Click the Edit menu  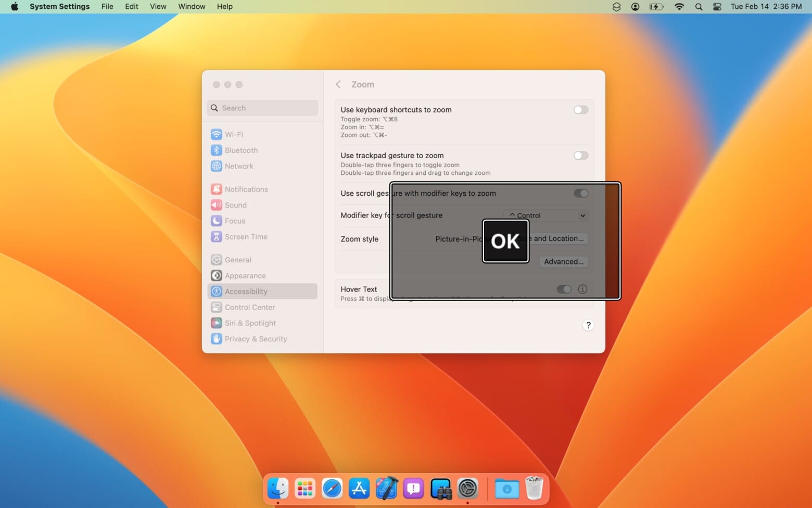(x=131, y=6)
